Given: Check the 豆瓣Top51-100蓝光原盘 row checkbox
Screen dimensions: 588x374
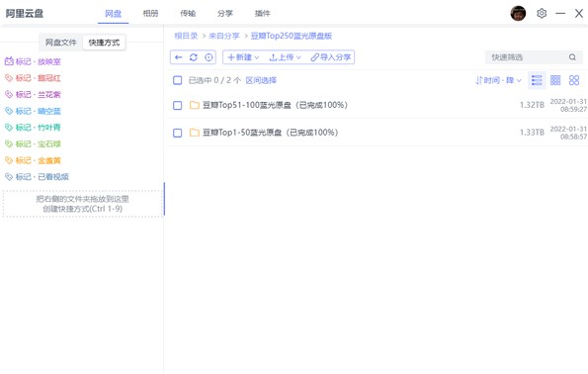Looking at the screenshot, I should click(177, 106).
